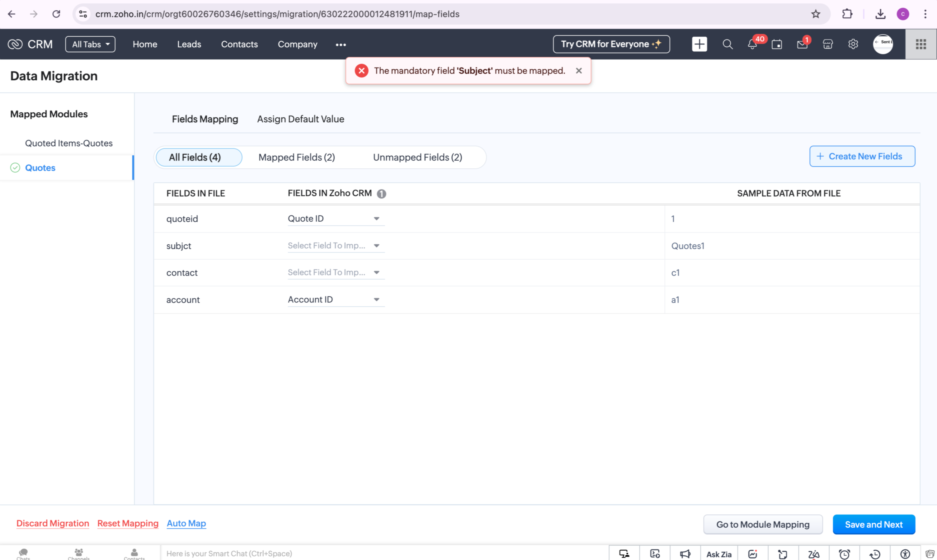Screen dimensions: 937x560
Task: Click the quick create plus icon
Action: 699,44
